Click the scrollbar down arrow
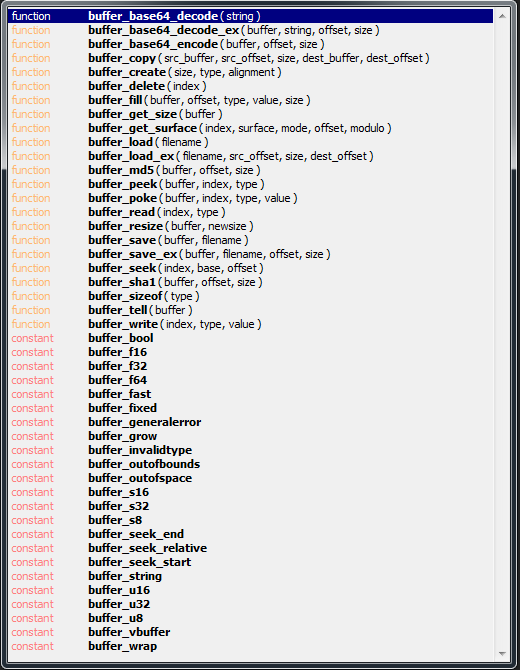The image size is (520, 670). click(x=502, y=654)
